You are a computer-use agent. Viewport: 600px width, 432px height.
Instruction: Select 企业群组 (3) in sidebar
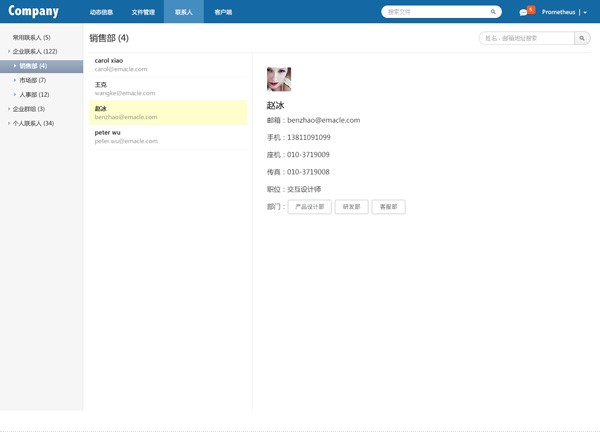click(29, 109)
